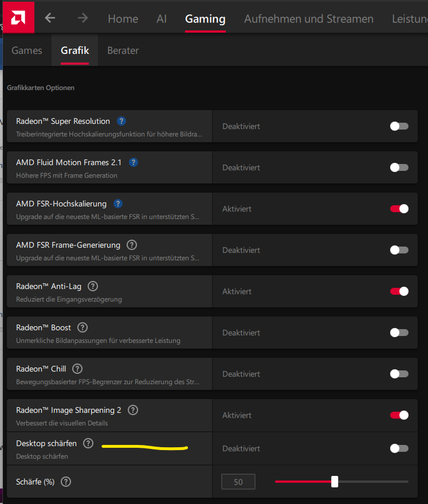Open help for Radeon Chill
Screen dimensions: 428x504
point(77,369)
